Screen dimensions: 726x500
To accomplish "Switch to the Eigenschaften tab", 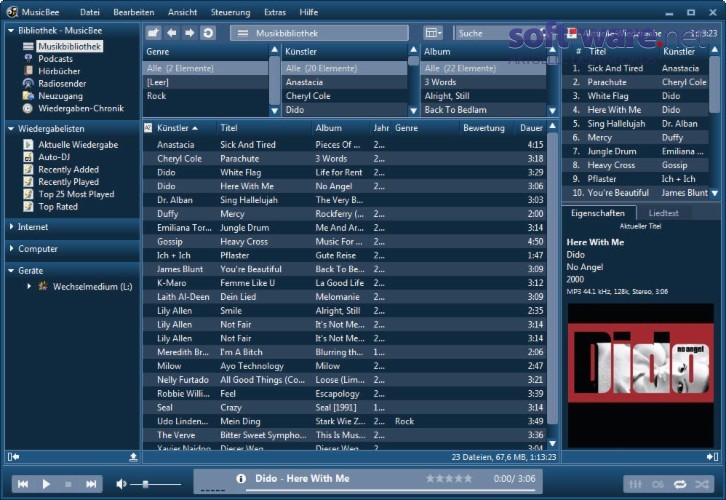I will point(598,213).
